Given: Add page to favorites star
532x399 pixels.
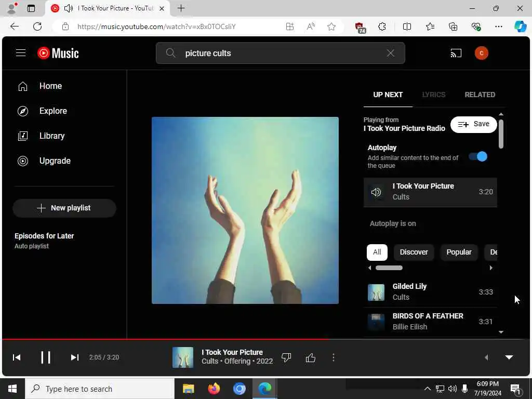Looking at the screenshot, I should 331,26.
